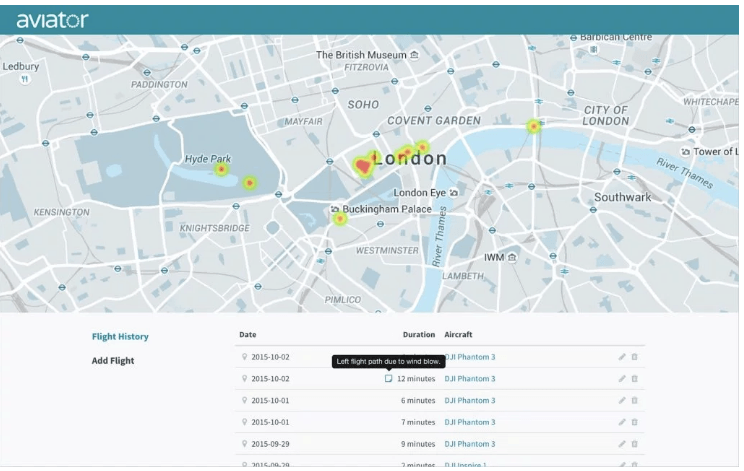Screen dimensions: 744x471
Task: Click the camera icon beside Tower of L label
Action: [685, 152]
